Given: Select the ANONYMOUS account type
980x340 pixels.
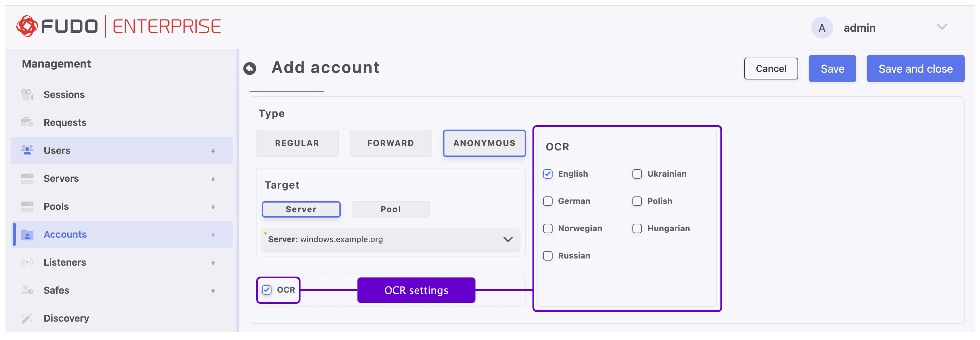Looking at the screenshot, I should point(484,143).
